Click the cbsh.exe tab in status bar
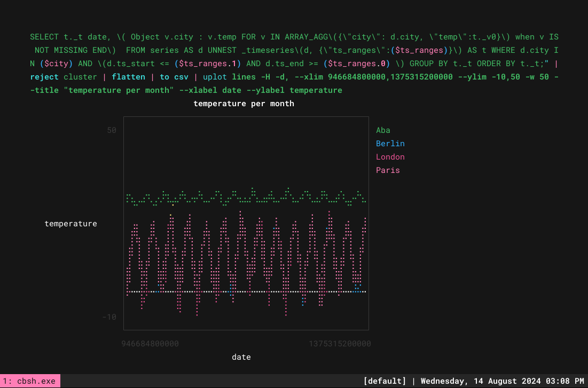 [29, 381]
